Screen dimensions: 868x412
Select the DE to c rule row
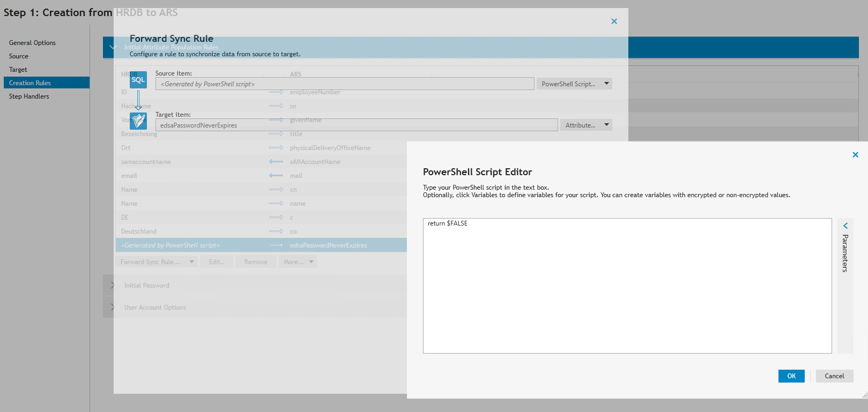(261, 218)
